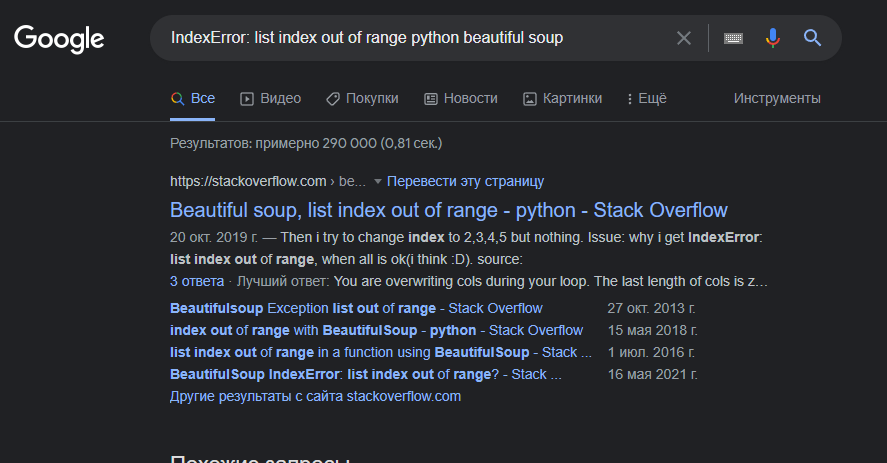Open index out of range with BeautifulSoup link
The height and width of the screenshot is (463, 887).
click(x=376, y=330)
